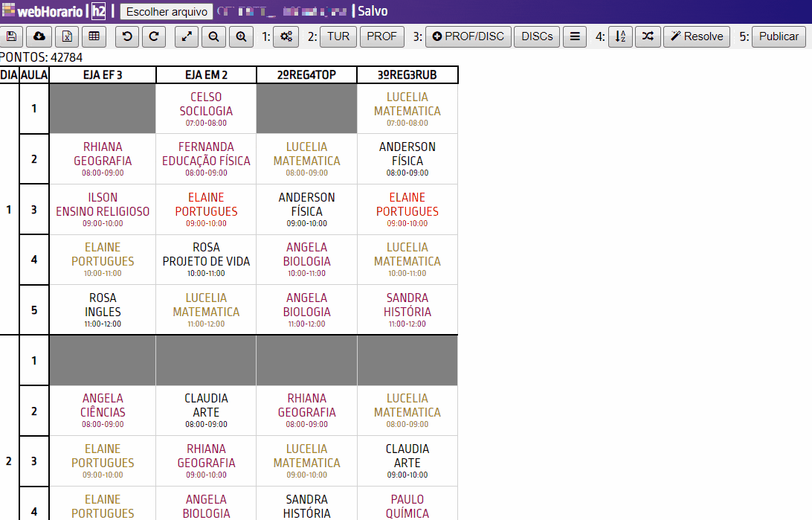The height and width of the screenshot is (520, 812).
Task: Click the DIA column header
Action: pyautogui.click(x=9, y=74)
